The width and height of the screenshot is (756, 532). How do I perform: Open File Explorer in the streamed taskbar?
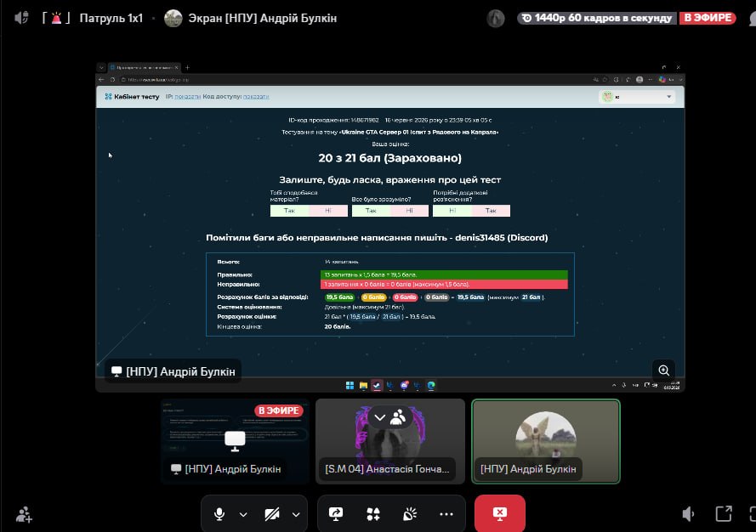point(363,385)
